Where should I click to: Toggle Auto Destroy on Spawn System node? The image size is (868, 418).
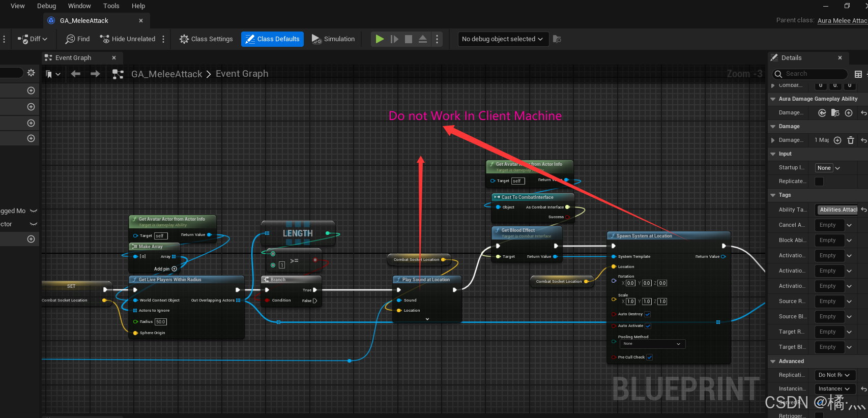[648, 314]
